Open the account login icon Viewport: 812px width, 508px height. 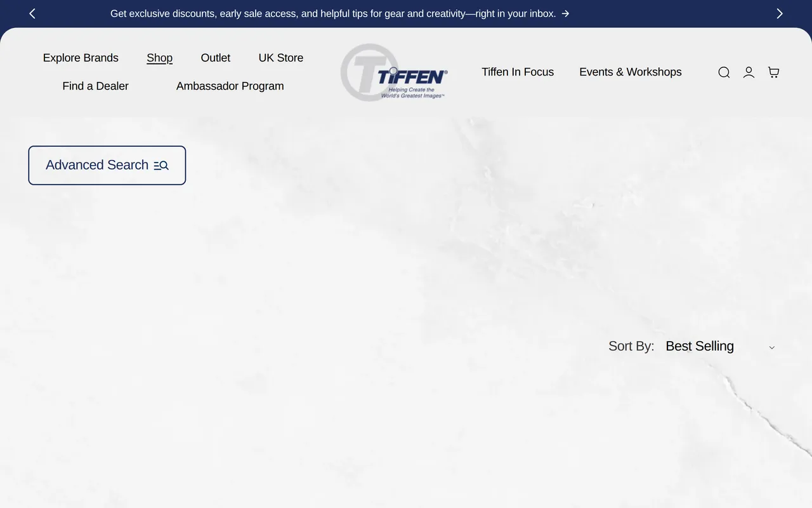749,72
